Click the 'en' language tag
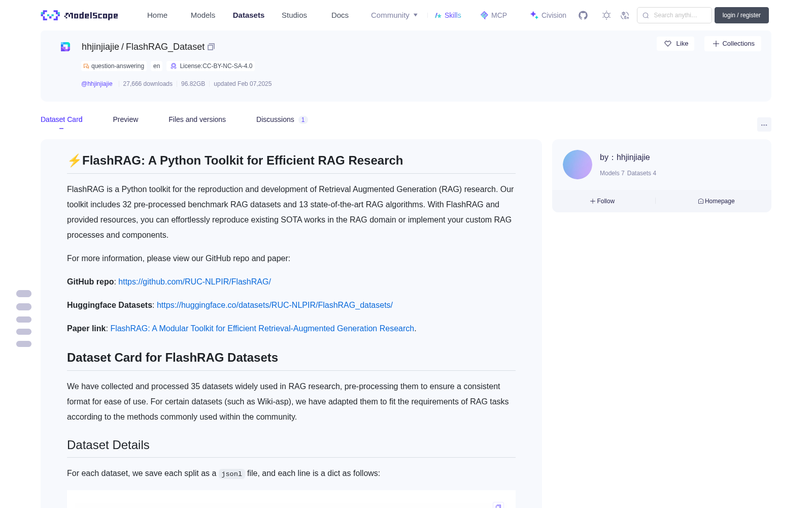Screen dimensions: 812x508 click(156, 66)
